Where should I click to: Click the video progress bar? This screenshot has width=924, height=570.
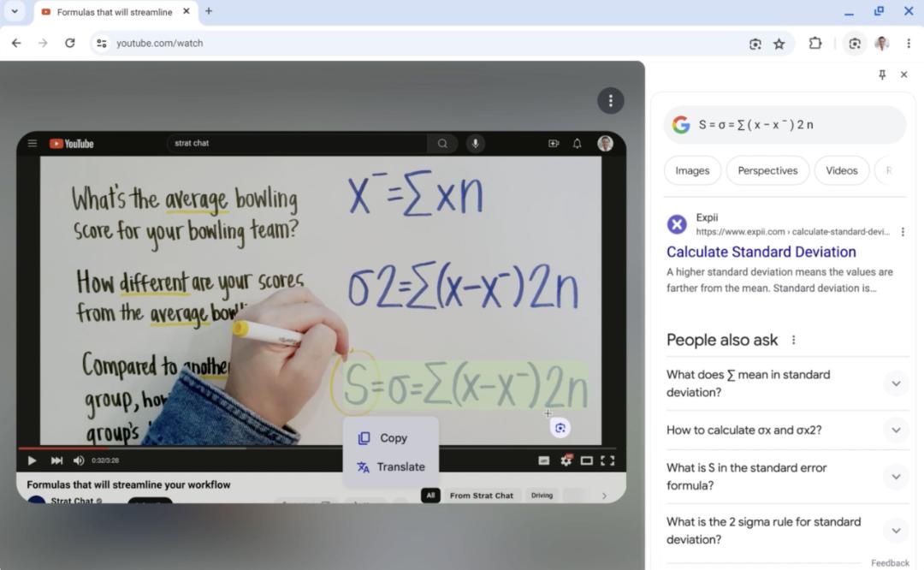[x=317, y=448]
